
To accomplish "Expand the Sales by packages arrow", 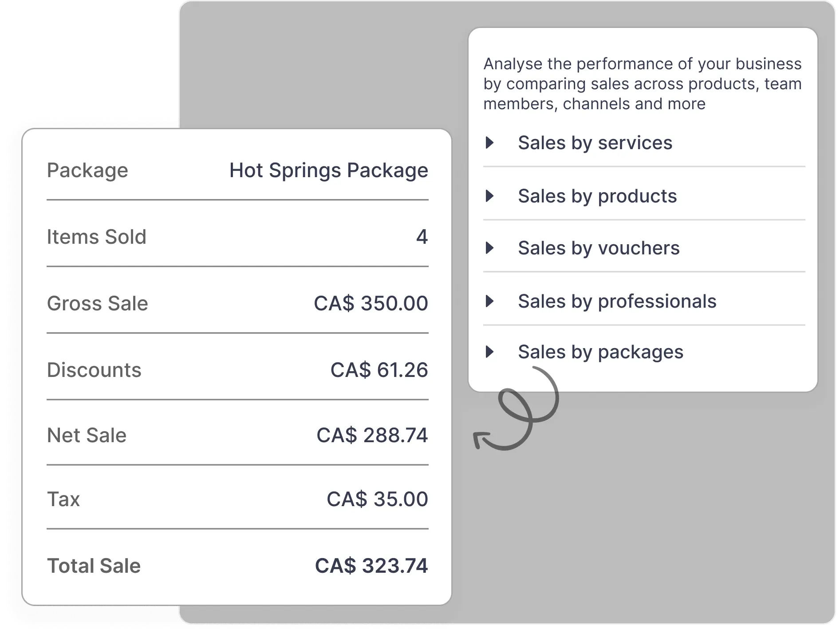I will pyautogui.click(x=490, y=352).
